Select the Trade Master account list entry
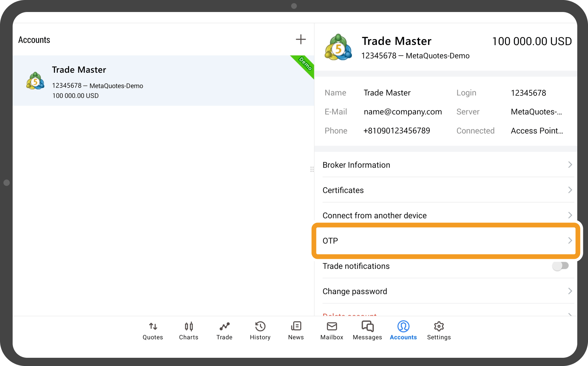588x366 pixels. pyautogui.click(x=163, y=81)
